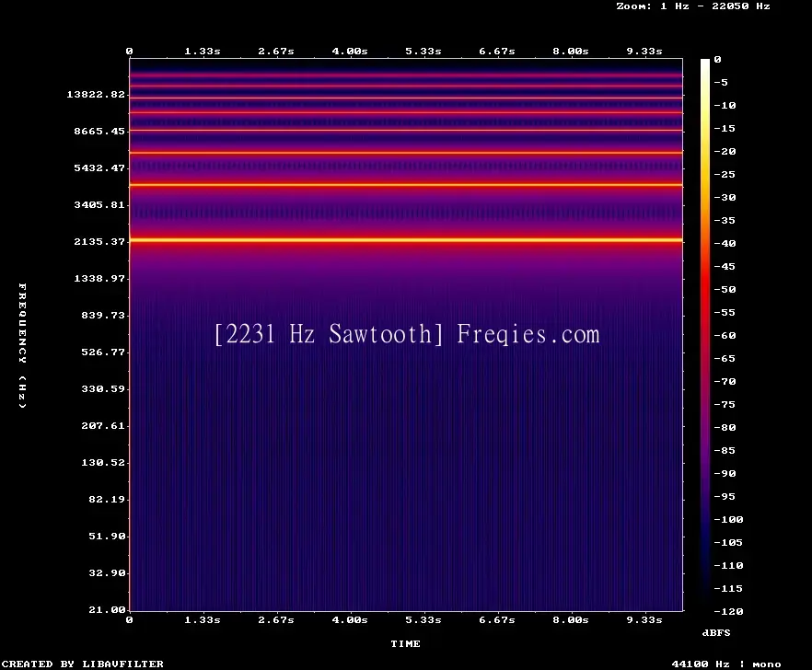
Task: Click the top 9.33s time label
Action: click(644, 52)
